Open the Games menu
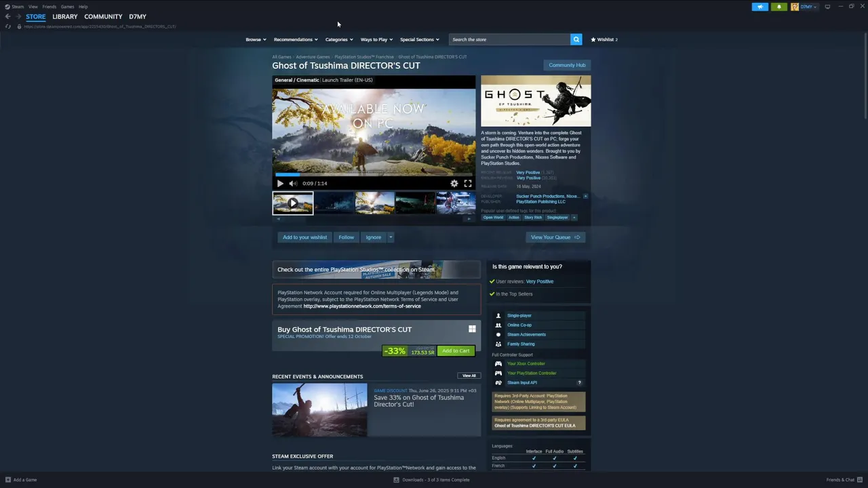868x488 pixels. [x=67, y=7]
